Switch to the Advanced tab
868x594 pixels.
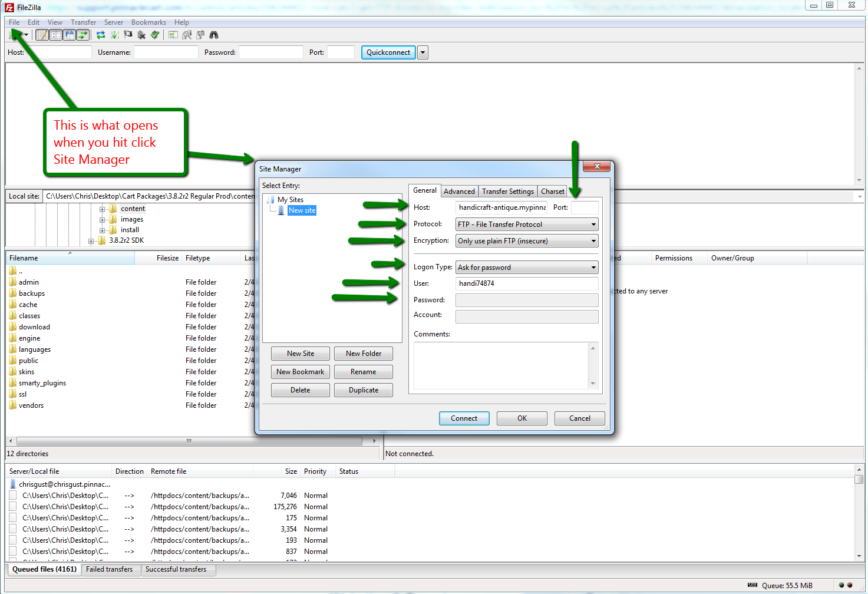(459, 192)
